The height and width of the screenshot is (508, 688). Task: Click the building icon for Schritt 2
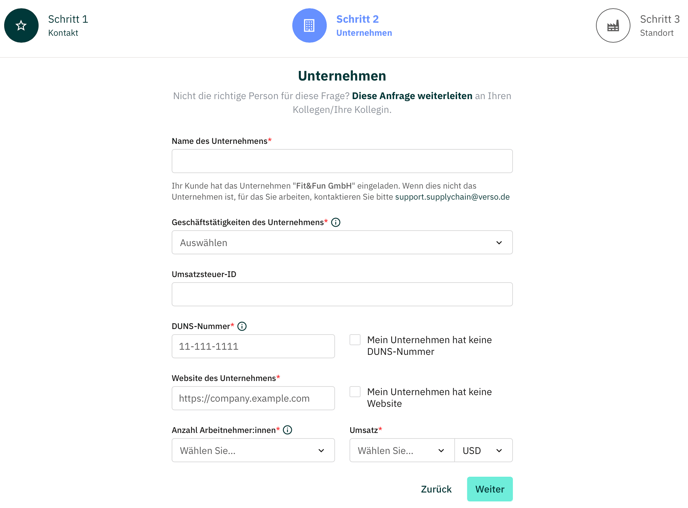coord(309,25)
